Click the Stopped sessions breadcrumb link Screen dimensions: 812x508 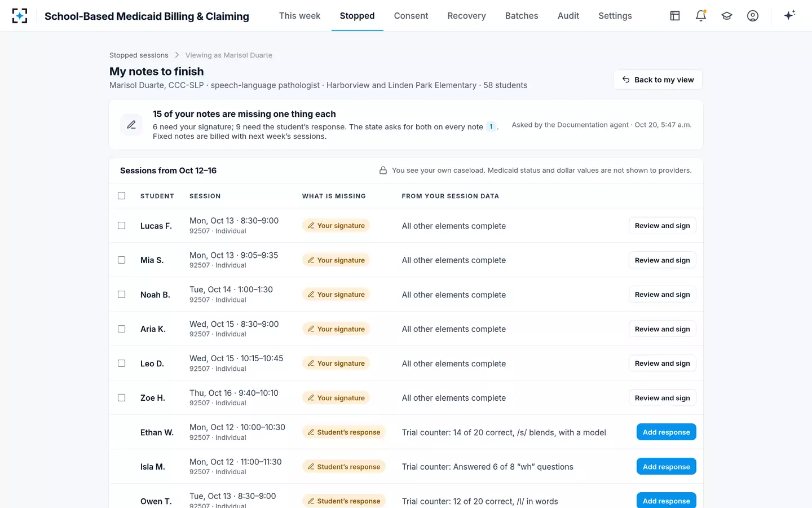pos(139,55)
